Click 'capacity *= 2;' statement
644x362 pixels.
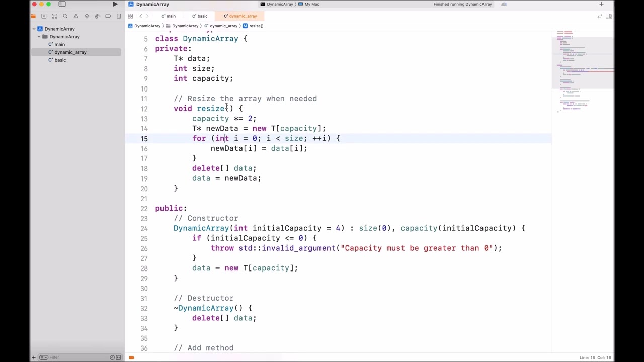(x=224, y=119)
